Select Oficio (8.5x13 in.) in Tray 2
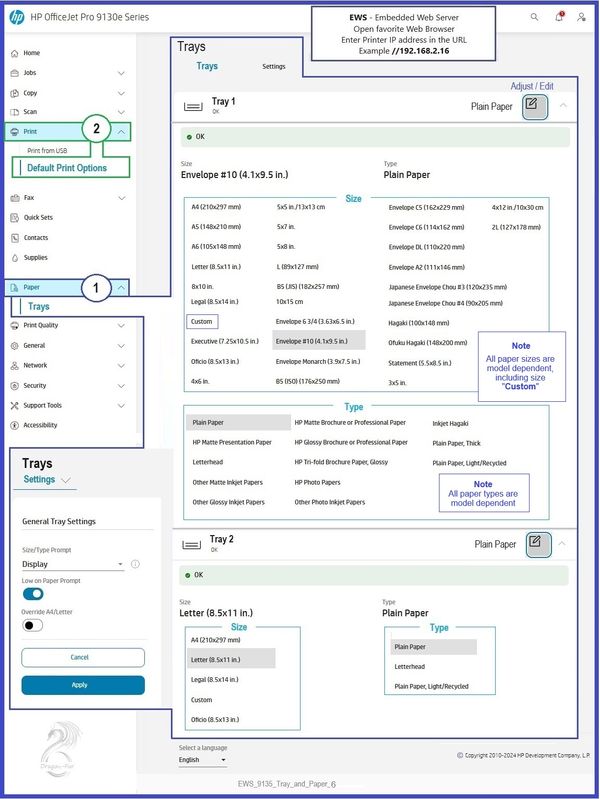The height and width of the screenshot is (799, 600). (215, 720)
